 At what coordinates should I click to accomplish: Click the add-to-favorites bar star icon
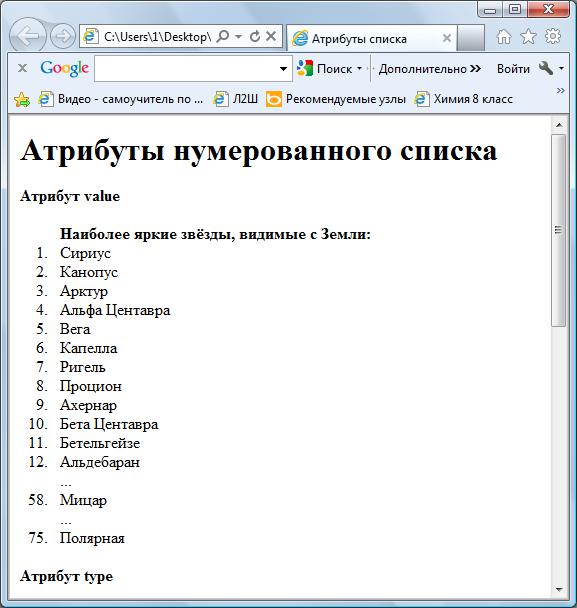[22, 100]
